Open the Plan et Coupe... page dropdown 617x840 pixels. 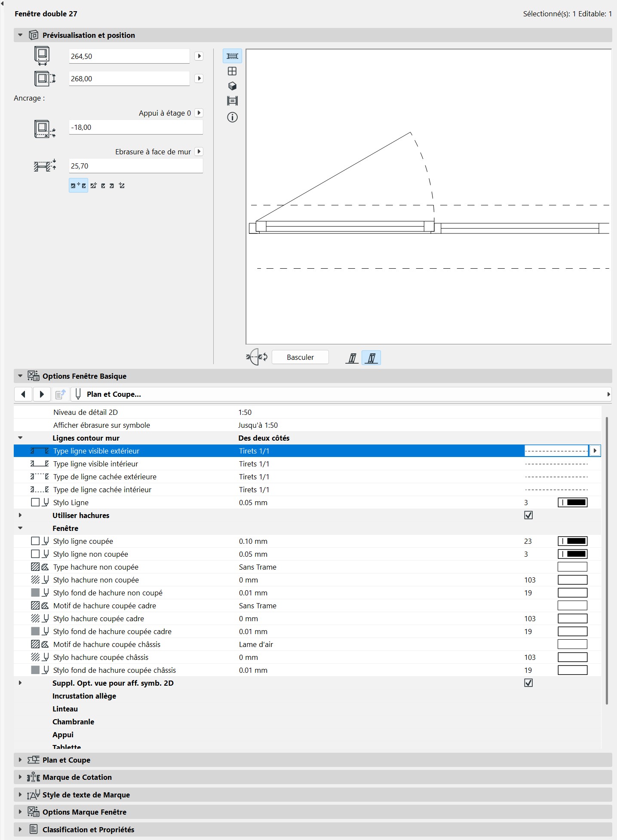(x=341, y=394)
